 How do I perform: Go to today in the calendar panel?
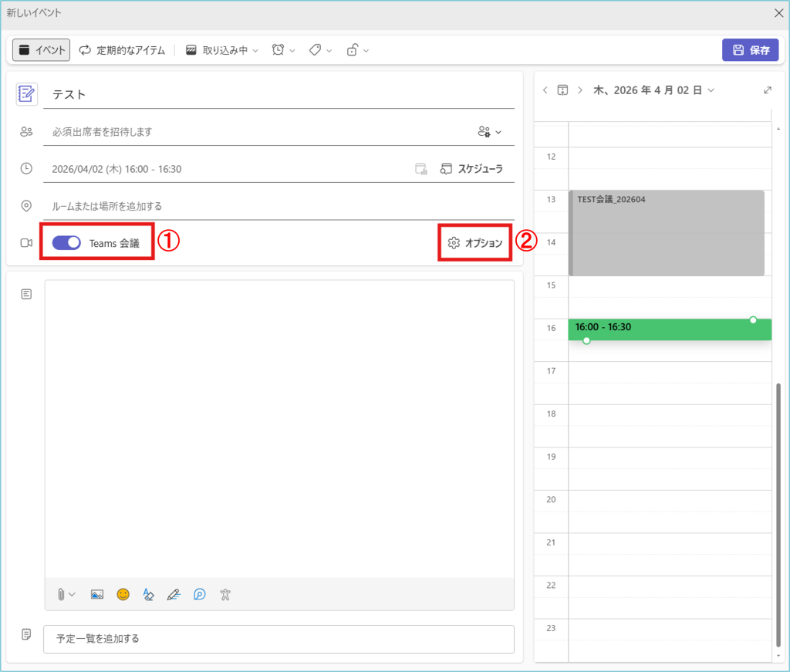[562, 90]
